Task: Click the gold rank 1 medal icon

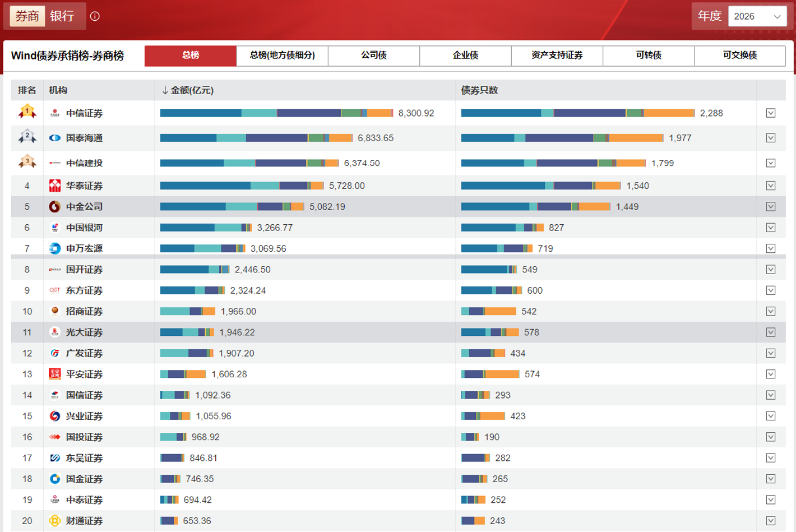Action: 27,113
